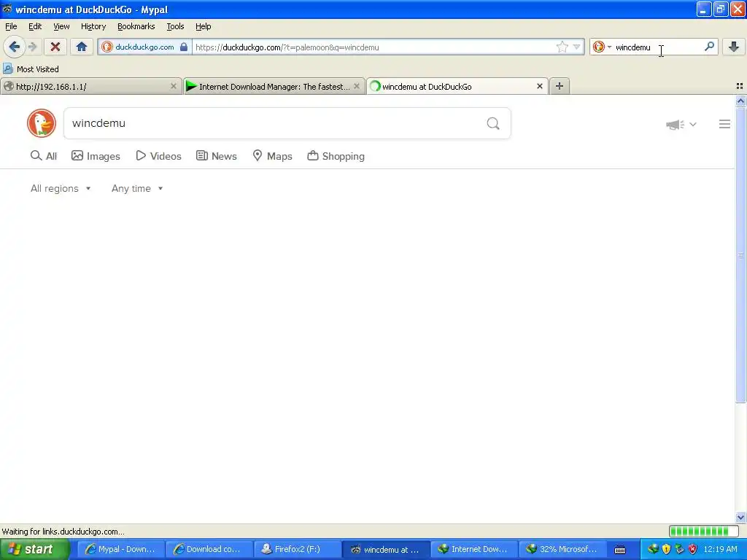Click the page loading progress bar
747x560 pixels.
click(703, 531)
